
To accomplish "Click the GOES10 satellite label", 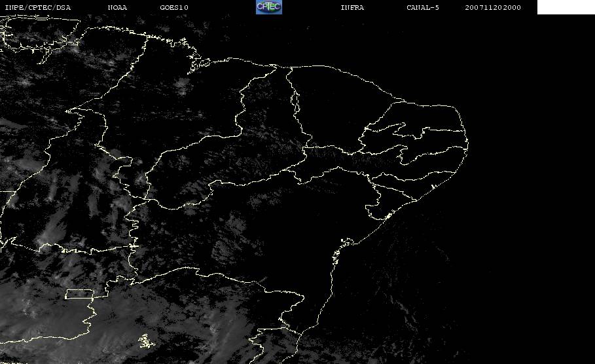I will tap(174, 8).
